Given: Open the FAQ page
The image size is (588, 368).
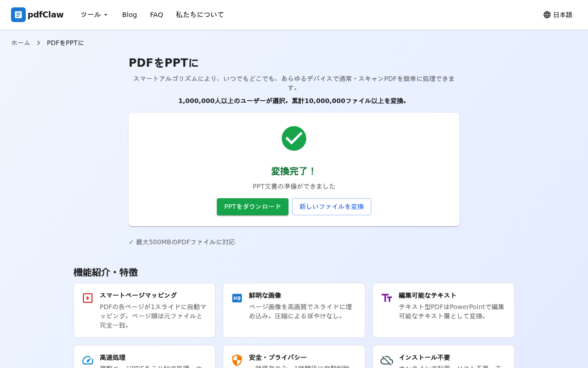Looking at the screenshot, I should (x=156, y=14).
